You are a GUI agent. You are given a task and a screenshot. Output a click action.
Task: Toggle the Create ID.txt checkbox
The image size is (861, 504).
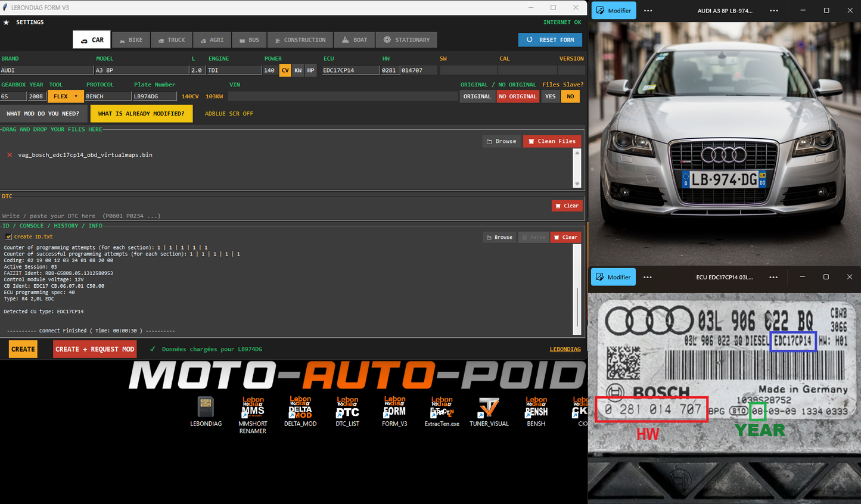(x=8, y=237)
